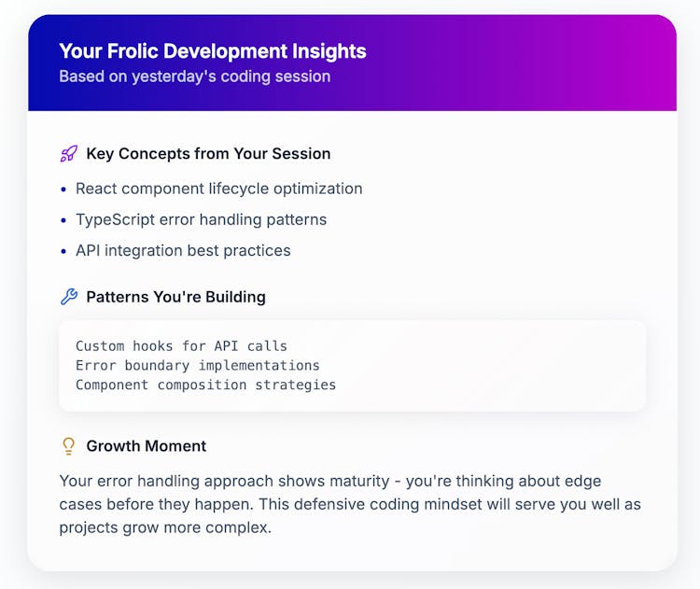
Task: Click the bullet dot before the API integration item
Action: pyautogui.click(x=64, y=251)
